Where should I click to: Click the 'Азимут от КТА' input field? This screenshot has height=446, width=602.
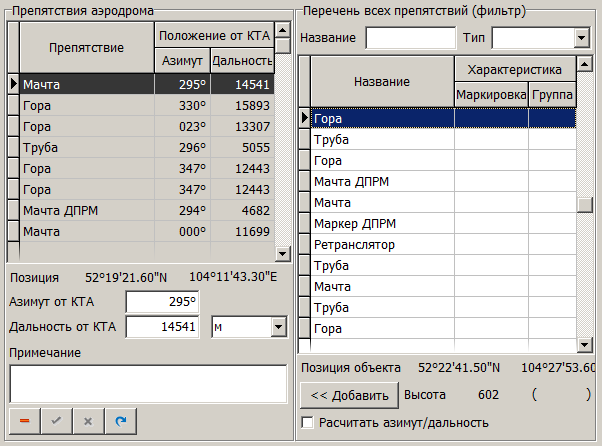(162, 302)
